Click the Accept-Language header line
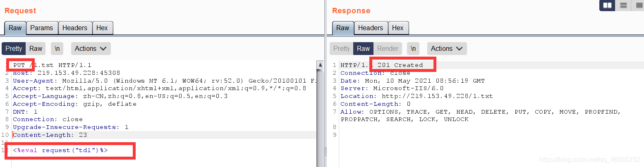Screen dimensions: 644x167 coord(120,96)
